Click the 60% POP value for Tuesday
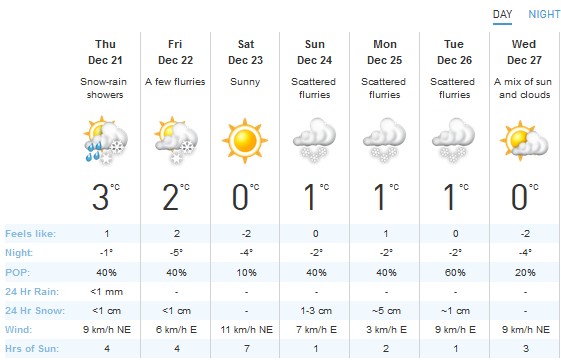This screenshot has width=561, height=360. (455, 272)
